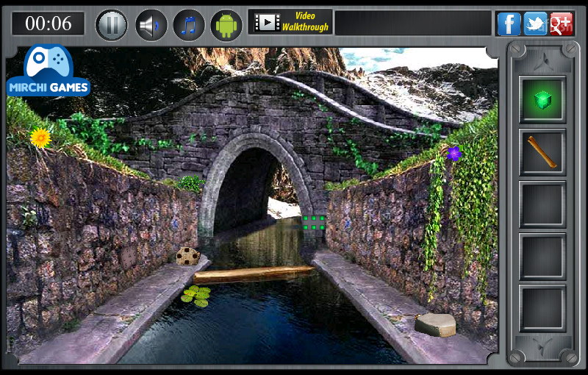Screen dimensions: 588x375
Task: Click the game timer display
Action: pos(48,24)
